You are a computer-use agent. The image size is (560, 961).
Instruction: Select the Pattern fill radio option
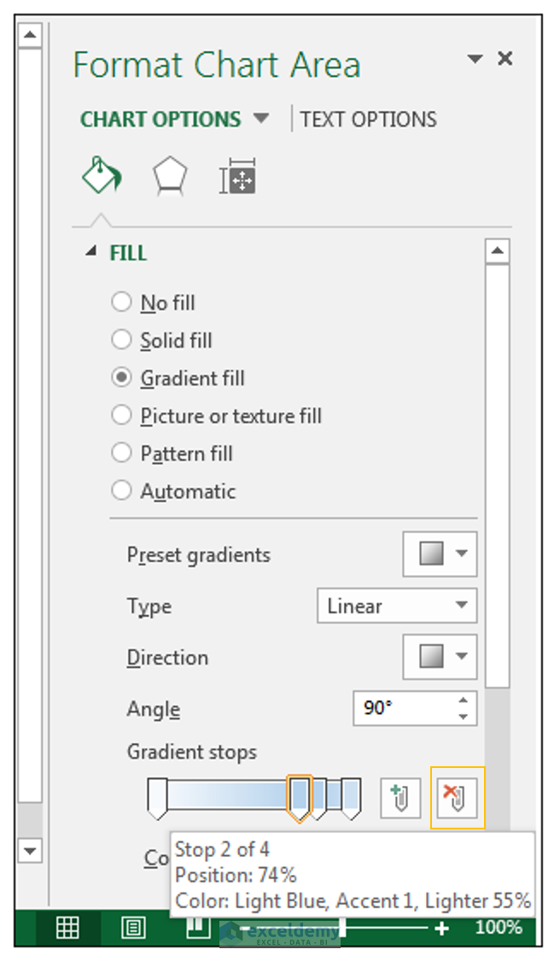(x=122, y=454)
